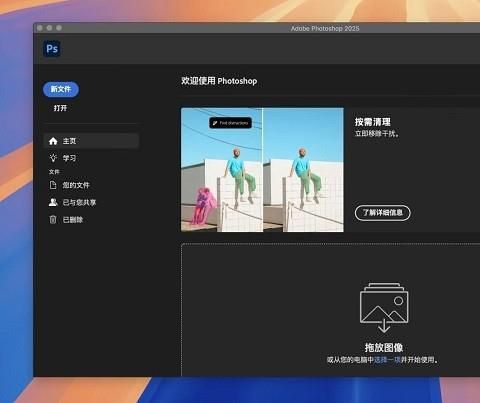Viewport: 480px width, 403px height.
Task: Click the right half of the preview photo with wires removed
Action: (303, 170)
